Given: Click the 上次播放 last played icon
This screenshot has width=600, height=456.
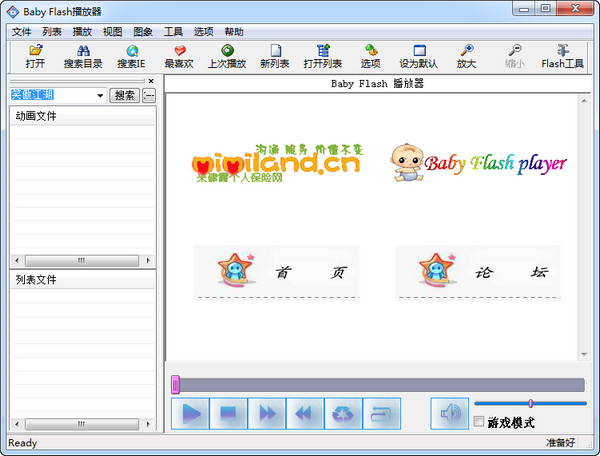Looking at the screenshot, I should (x=227, y=57).
